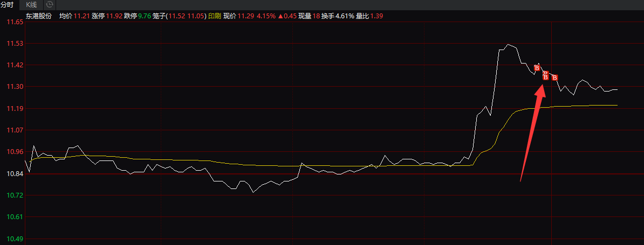Click the green 10.72 price axis label

(15, 195)
